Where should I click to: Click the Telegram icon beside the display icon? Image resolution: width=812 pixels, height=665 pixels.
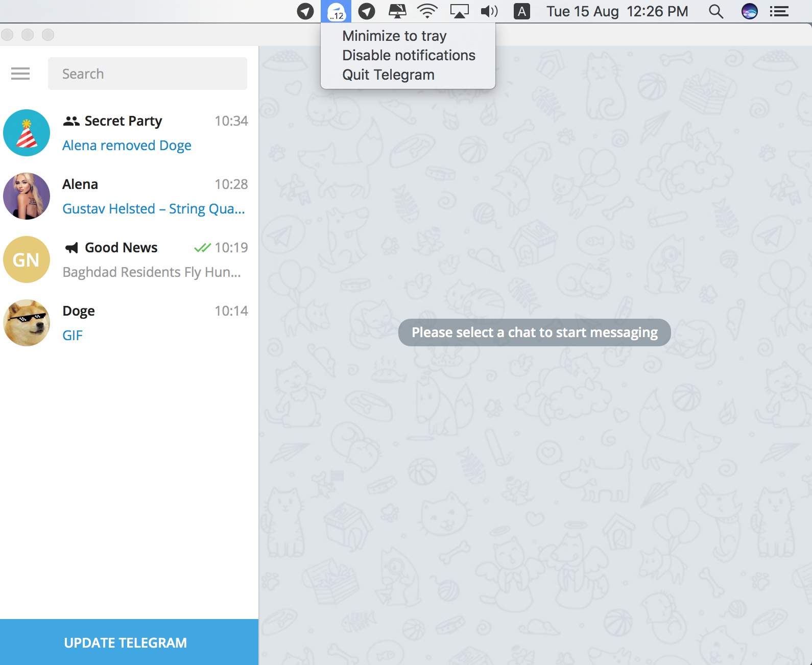(x=367, y=11)
